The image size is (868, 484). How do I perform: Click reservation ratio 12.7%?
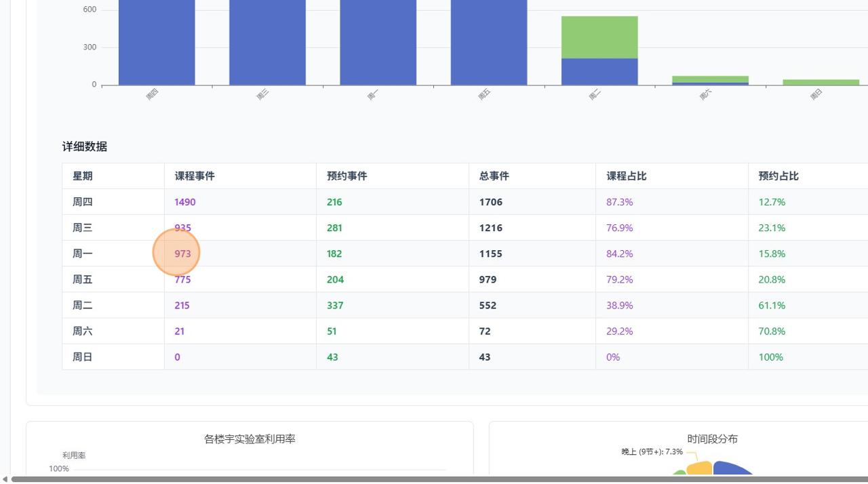772,202
